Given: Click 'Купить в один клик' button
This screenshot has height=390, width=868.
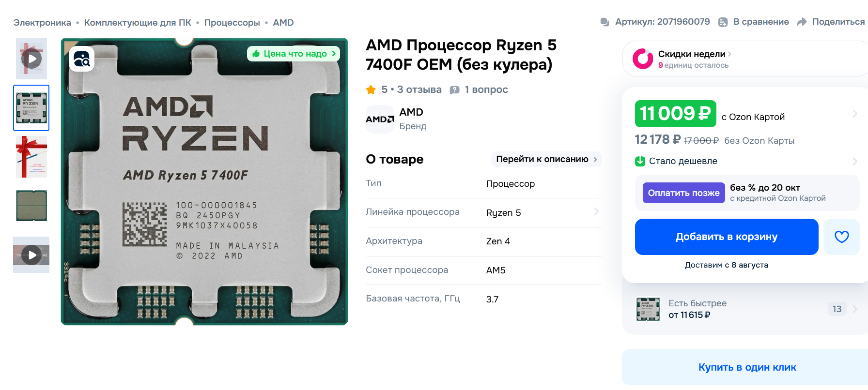Looking at the screenshot, I should (747, 367).
